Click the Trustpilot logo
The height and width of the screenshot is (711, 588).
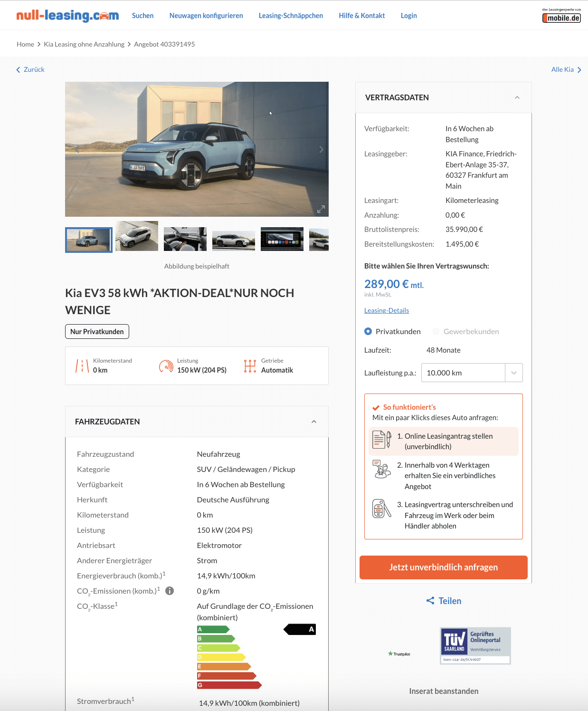[399, 654]
